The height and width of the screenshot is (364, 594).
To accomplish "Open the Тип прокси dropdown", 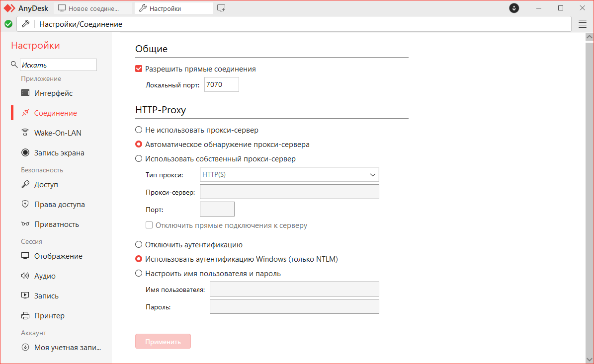I will coord(289,174).
